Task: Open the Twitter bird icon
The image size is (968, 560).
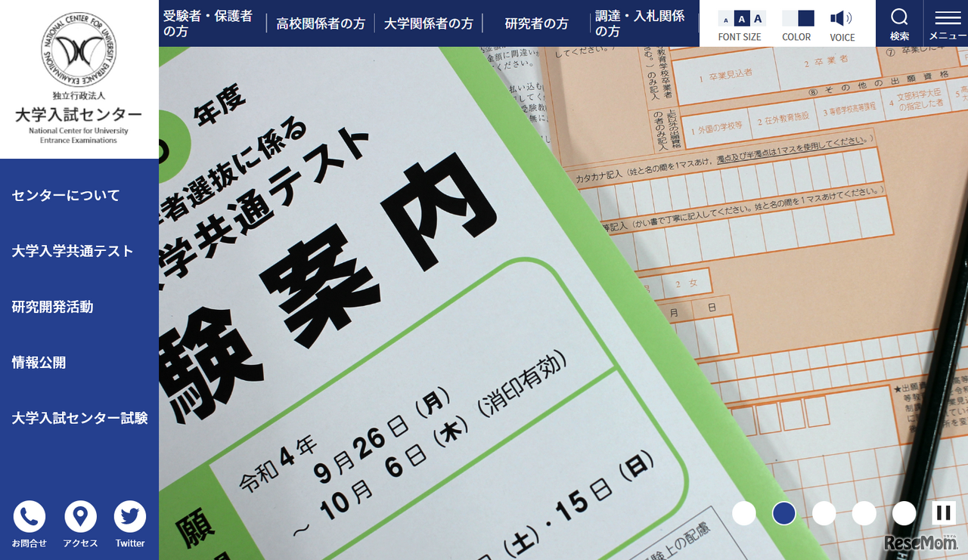Action: [130, 517]
